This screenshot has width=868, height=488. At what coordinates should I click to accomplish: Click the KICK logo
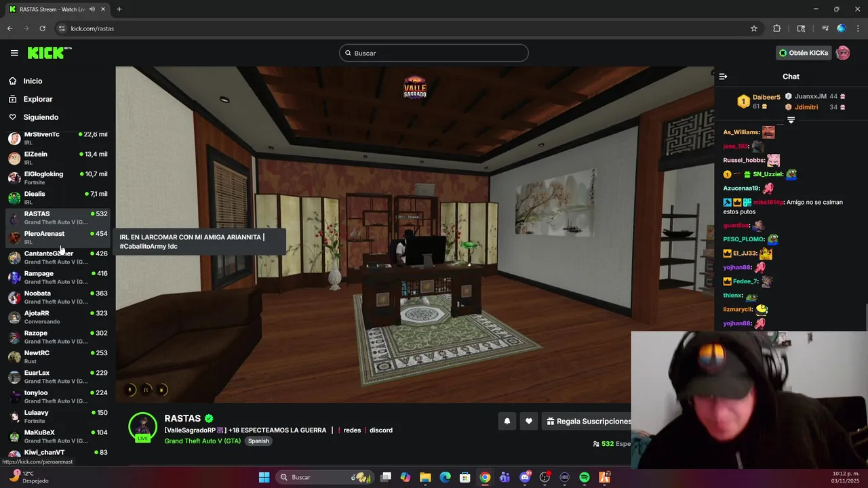tap(50, 53)
